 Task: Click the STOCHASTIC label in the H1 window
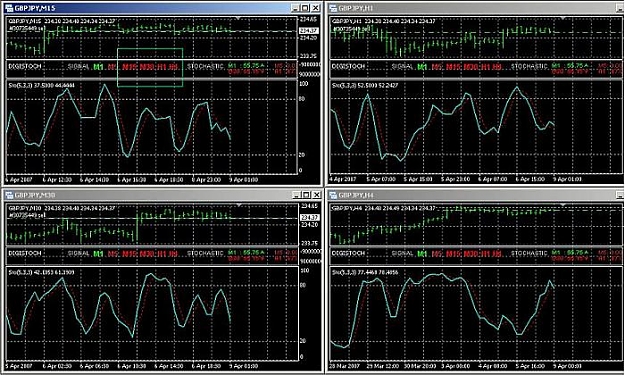(x=529, y=66)
